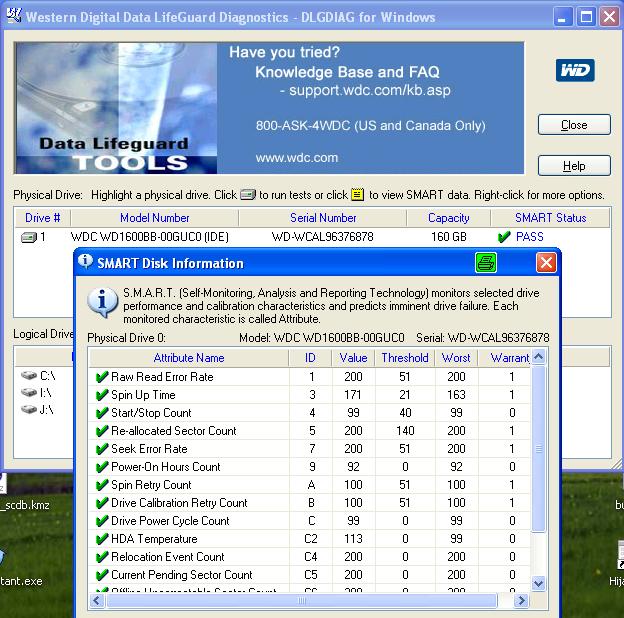Click checkmark for Drive Power Cycle Count
Image resolution: width=624 pixels, height=618 pixels.
[x=102, y=521]
